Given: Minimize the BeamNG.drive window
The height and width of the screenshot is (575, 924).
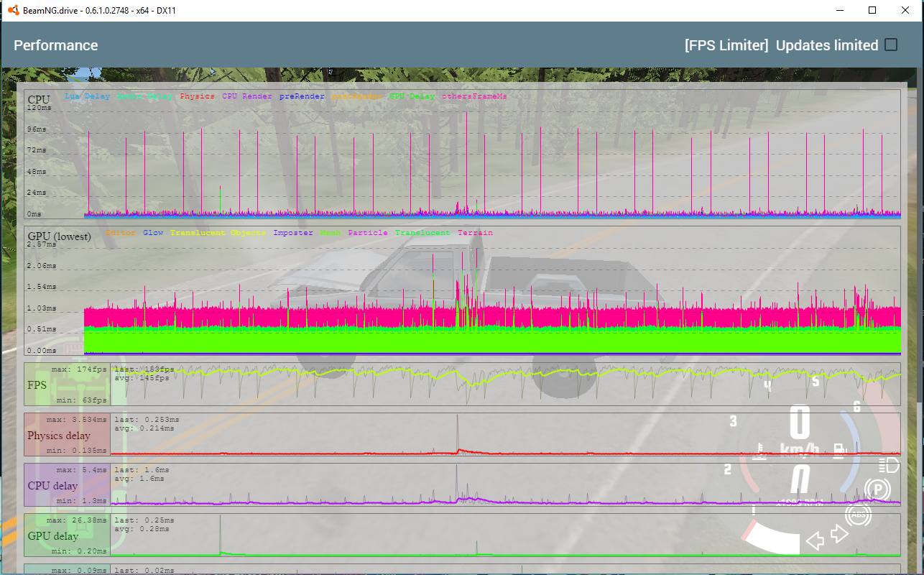Looking at the screenshot, I should click(x=839, y=10).
